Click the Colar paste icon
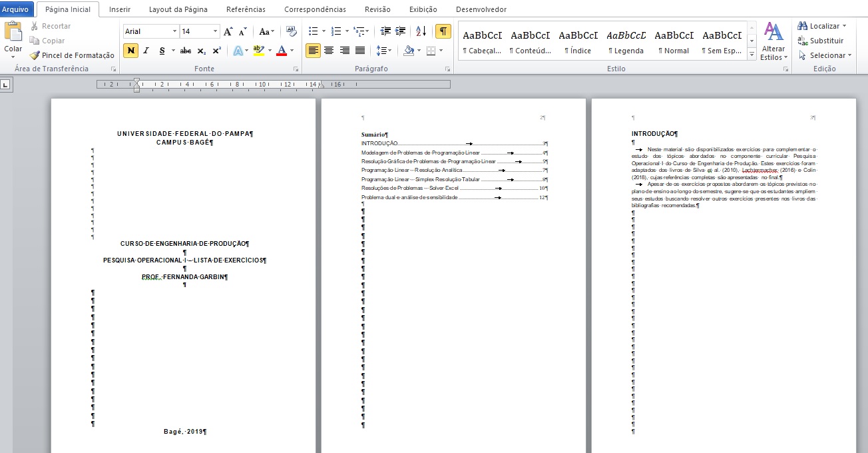Viewport: 868px width, 453px height. (13, 31)
